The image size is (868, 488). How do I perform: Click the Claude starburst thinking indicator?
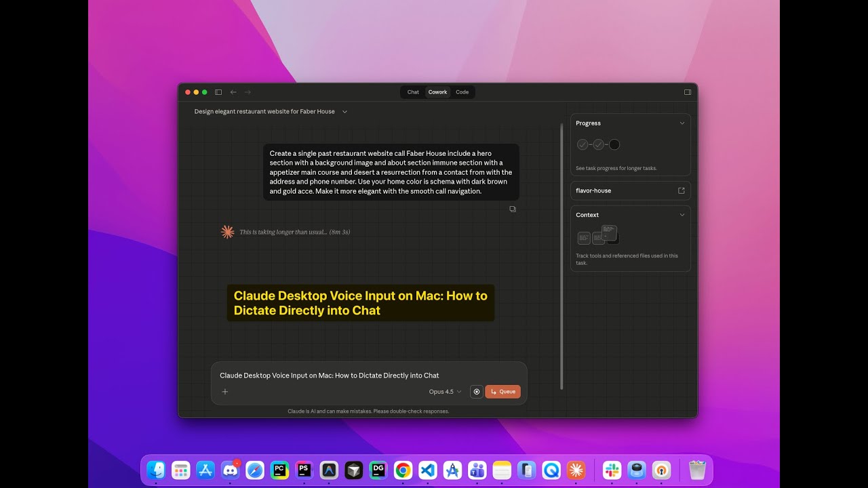click(228, 232)
